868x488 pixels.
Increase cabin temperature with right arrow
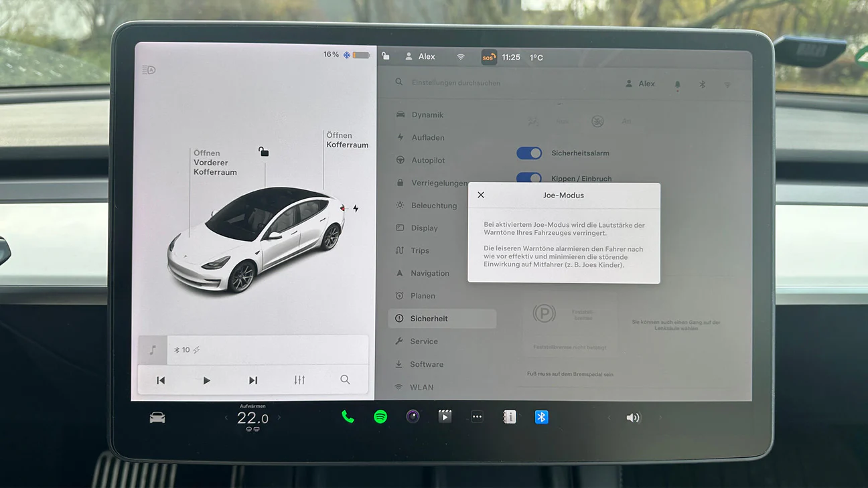point(279,418)
